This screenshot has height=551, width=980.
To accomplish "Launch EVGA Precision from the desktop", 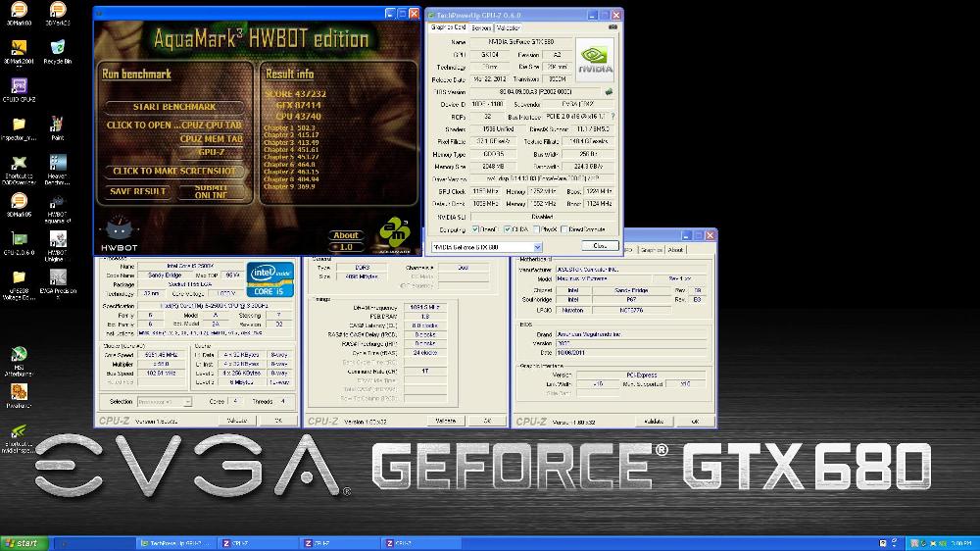I will pos(58,284).
